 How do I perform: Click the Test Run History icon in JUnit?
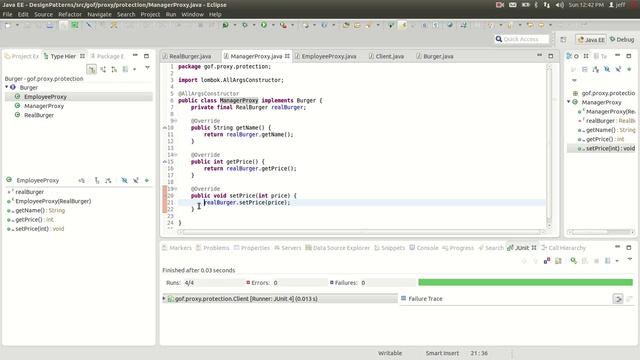(607, 260)
